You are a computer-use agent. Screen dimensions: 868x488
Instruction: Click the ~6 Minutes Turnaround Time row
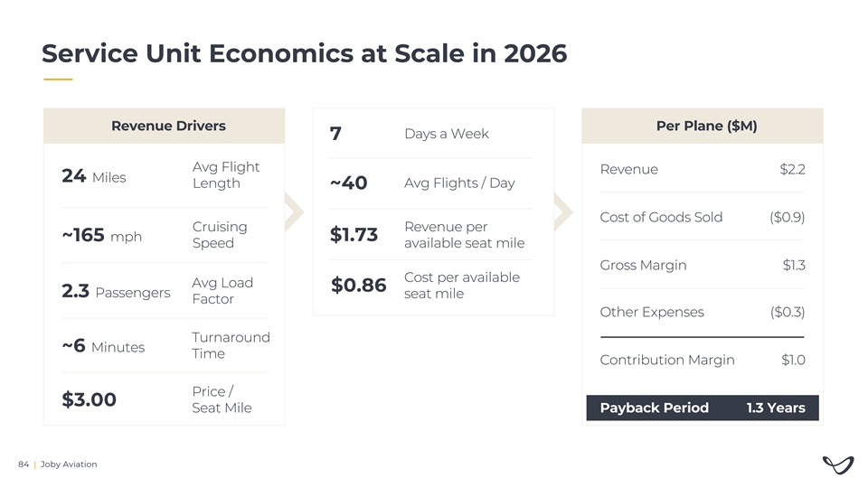pos(165,345)
